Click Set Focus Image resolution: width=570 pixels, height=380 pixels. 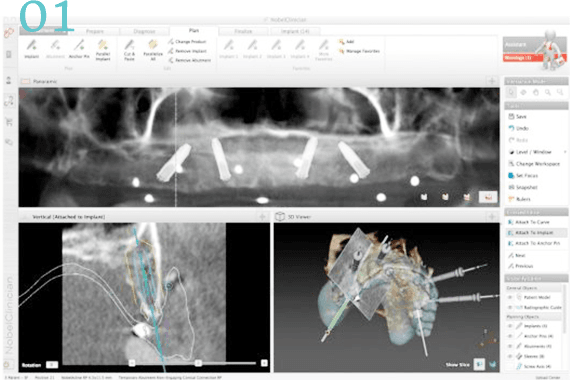[x=523, y=175]
